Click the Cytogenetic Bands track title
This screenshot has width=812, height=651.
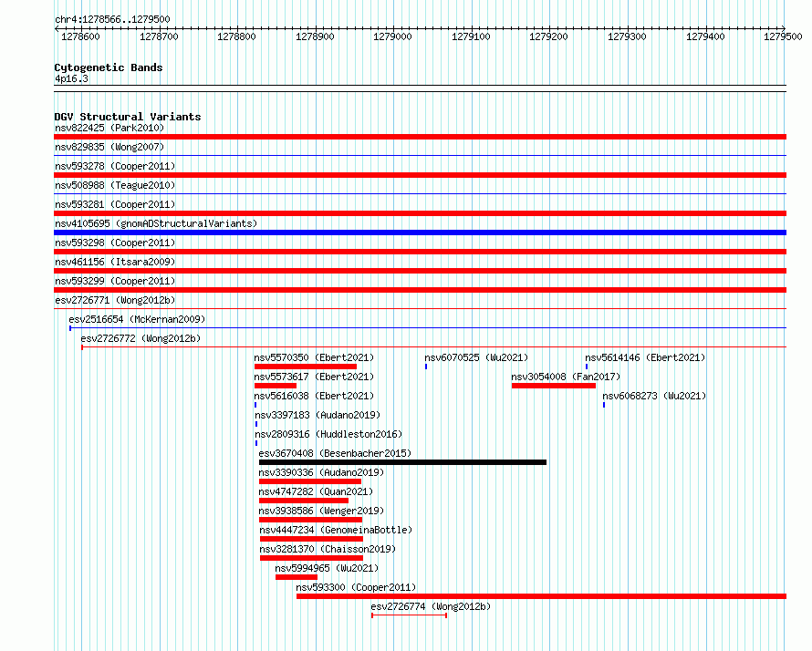pyautogui.click(x=109, y=67)
